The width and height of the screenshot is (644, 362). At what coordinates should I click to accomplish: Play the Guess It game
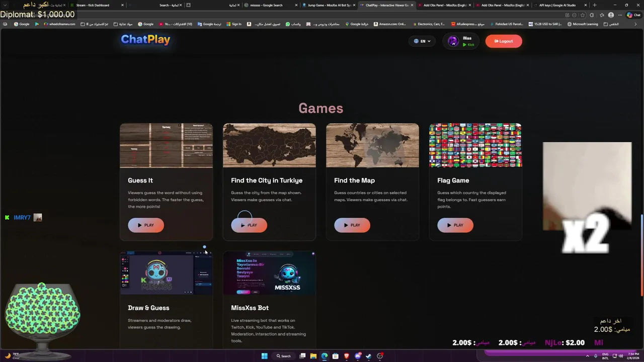[x=146, y=225]
